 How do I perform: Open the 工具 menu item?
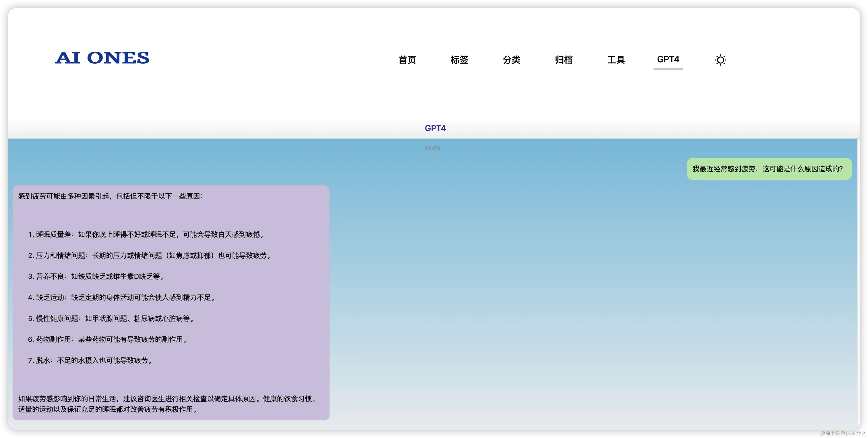(616, 60)
